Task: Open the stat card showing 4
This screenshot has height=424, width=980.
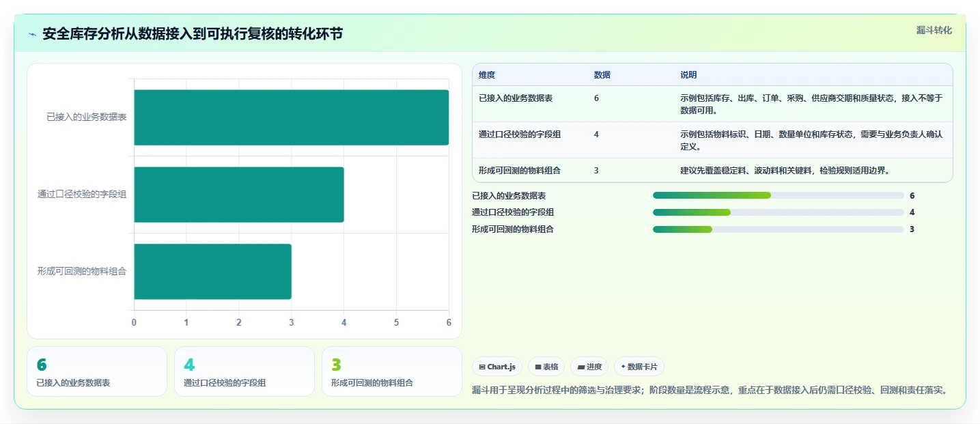Action: point(244,371)
